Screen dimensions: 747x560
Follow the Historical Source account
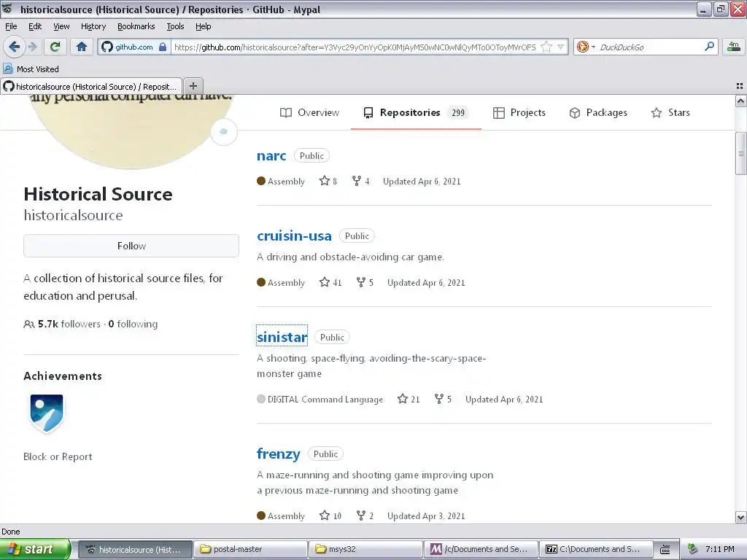[131, 246]
